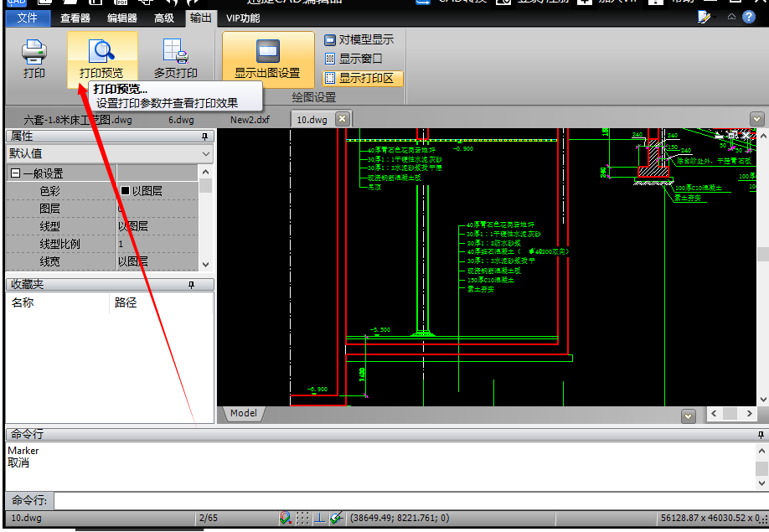Click drawing vertical scrollbar up arrow
The width and height of the screenshot is (769, 532).
pos(762,134)
